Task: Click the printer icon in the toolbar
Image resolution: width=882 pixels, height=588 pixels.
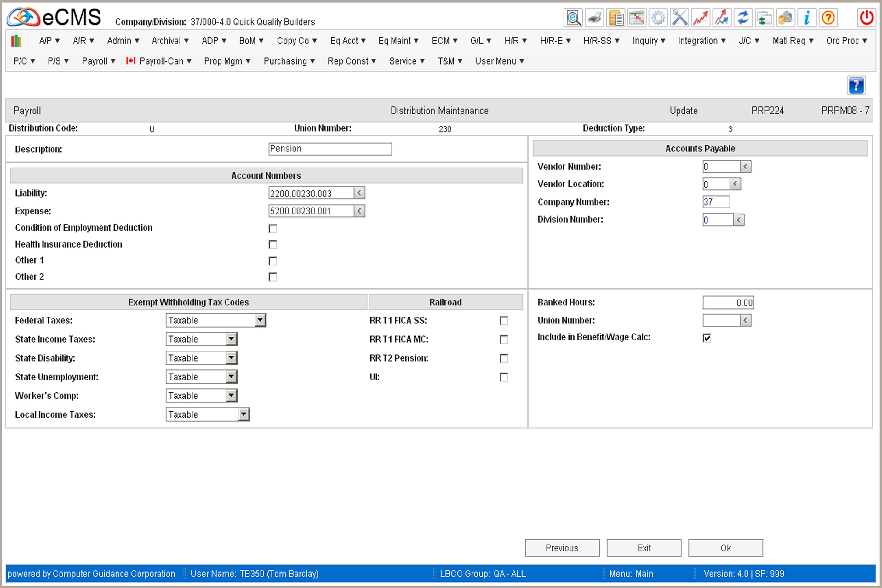Action: point(594,18)
